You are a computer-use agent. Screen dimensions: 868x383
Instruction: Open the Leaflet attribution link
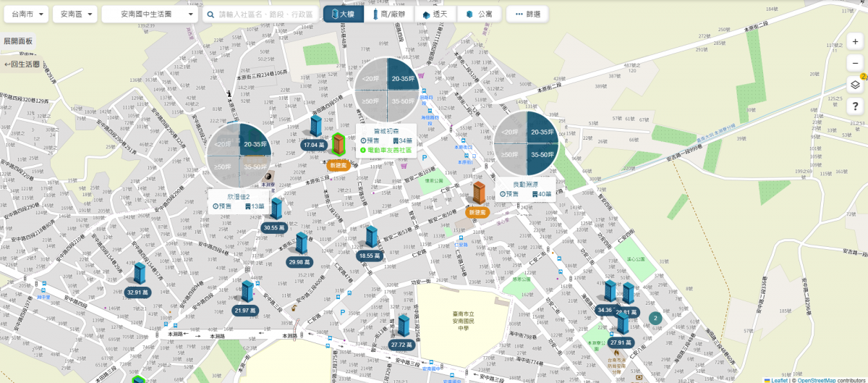click(x=780, y=379)
